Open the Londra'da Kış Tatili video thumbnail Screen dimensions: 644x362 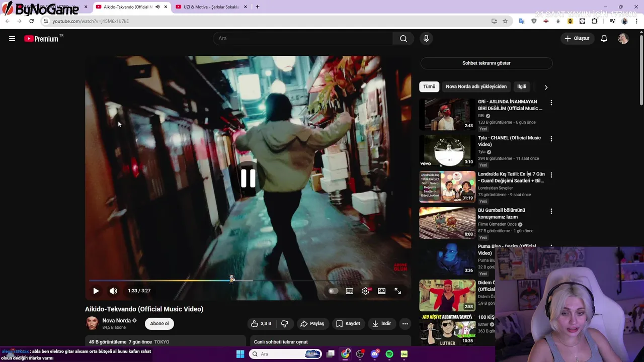(x=447, y=187)
